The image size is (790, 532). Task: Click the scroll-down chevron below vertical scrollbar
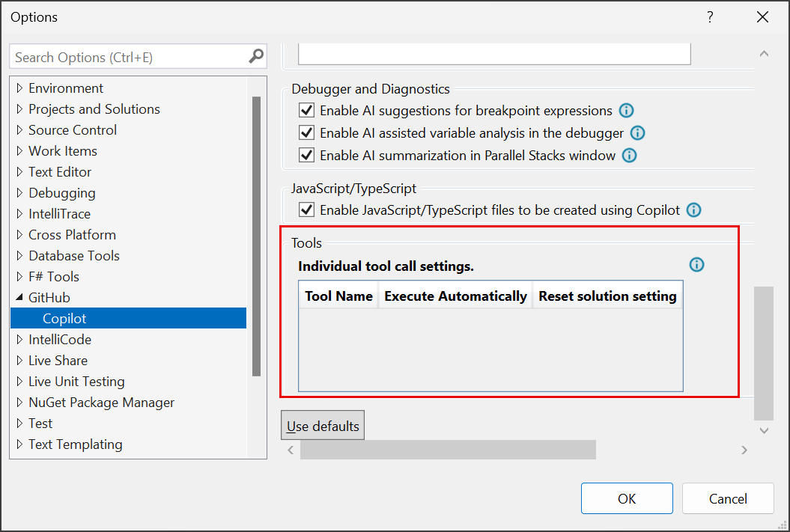tap(764, 430)
